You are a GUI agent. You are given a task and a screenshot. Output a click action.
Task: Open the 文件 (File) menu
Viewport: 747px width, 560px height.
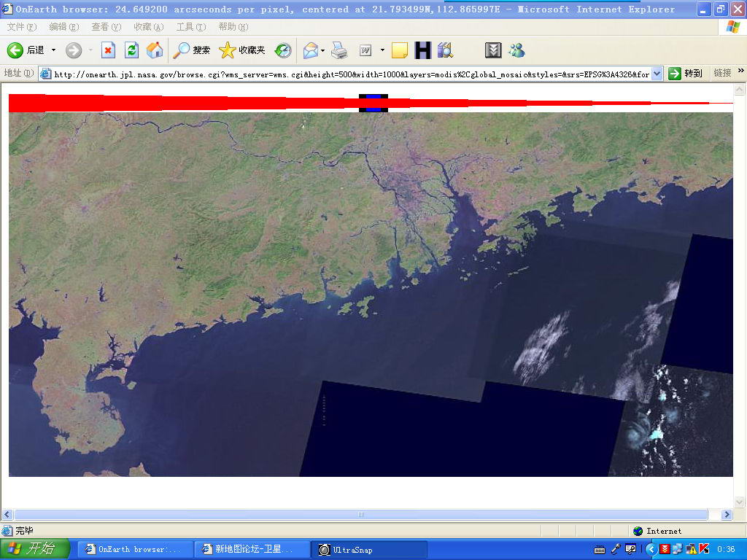[x=22, y=27]
